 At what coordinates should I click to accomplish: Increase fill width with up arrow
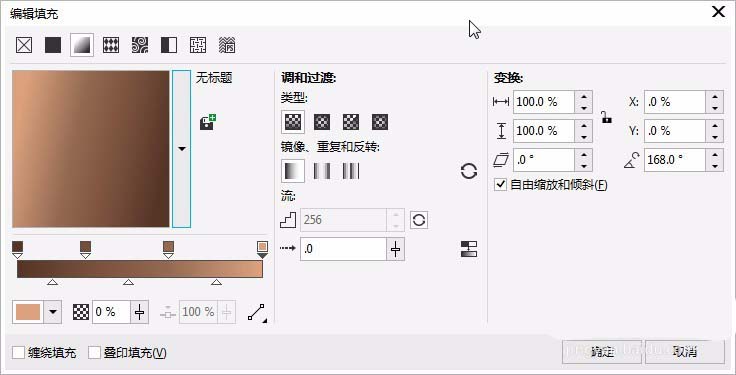[x=583, y=97]
